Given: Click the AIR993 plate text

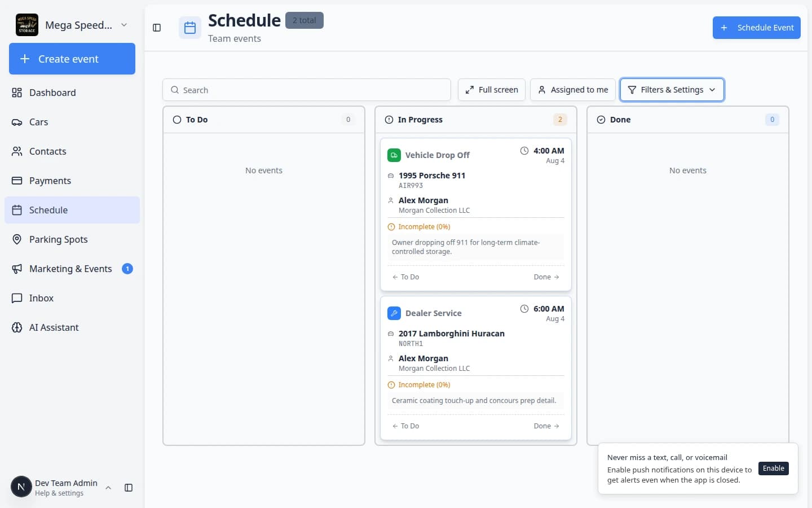Looking at the screenshot, I should pyautogui.click(x=411, y=186).
